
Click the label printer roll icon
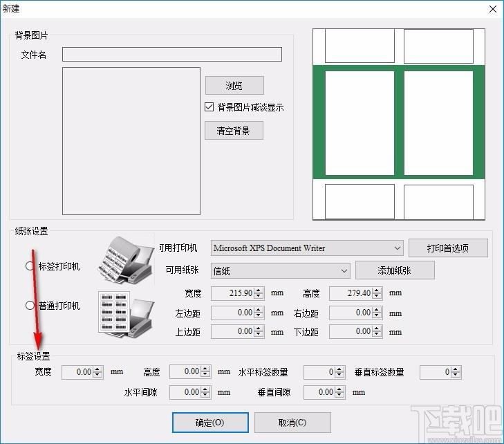(126, 261)
